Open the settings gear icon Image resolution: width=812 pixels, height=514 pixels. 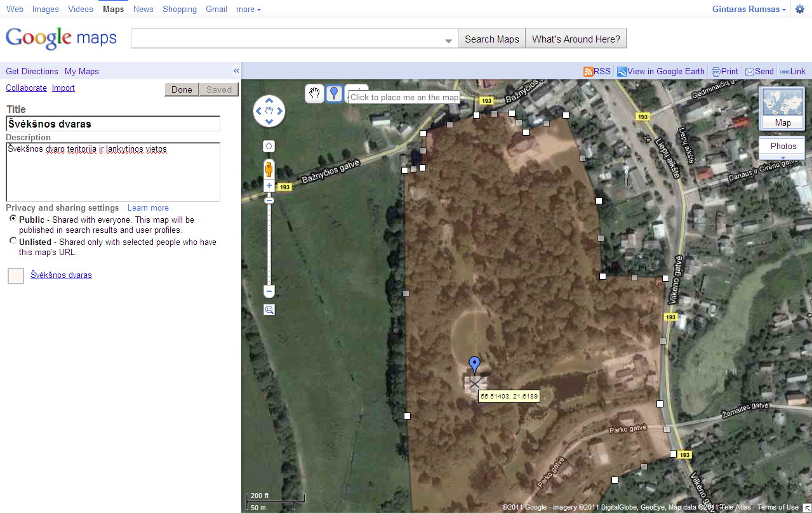800,10
